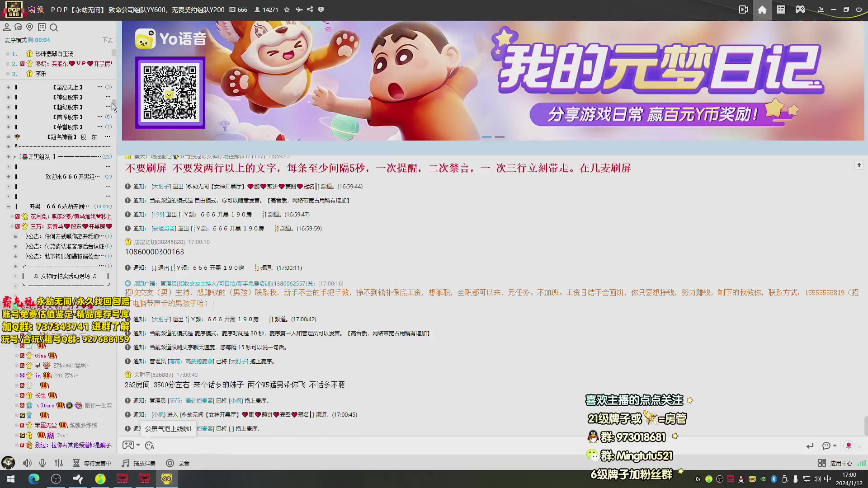This screenshot has width=868, height=488.
Task: Open the contacts person icon in sidebar
Action: [x=7, y=28]
